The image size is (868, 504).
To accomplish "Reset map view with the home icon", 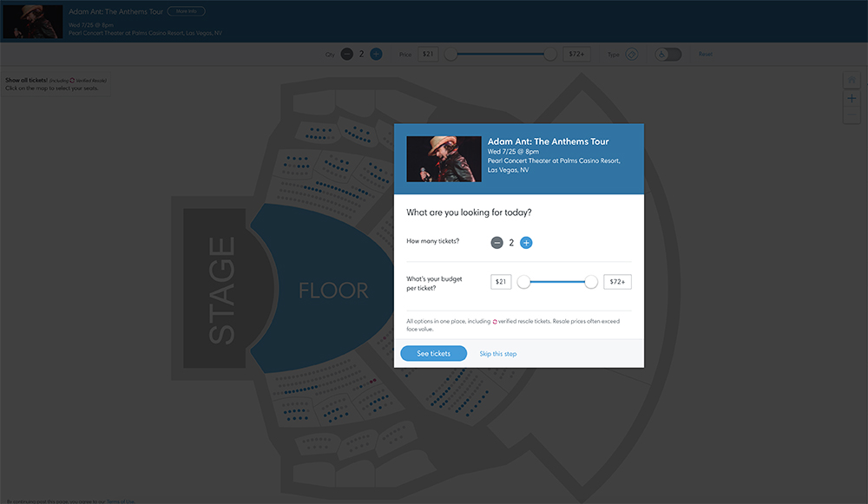I will (852, 81).
